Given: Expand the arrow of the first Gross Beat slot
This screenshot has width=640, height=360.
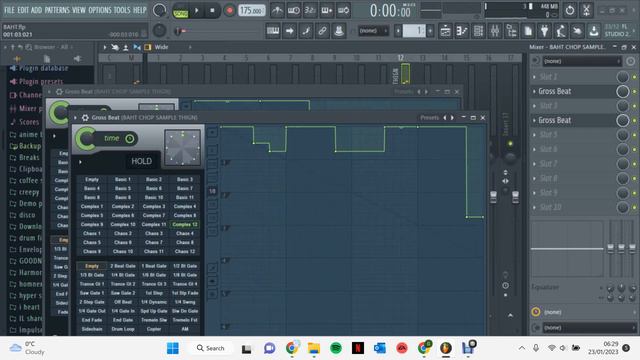Looking at the screenshot, I should (534, 91).
